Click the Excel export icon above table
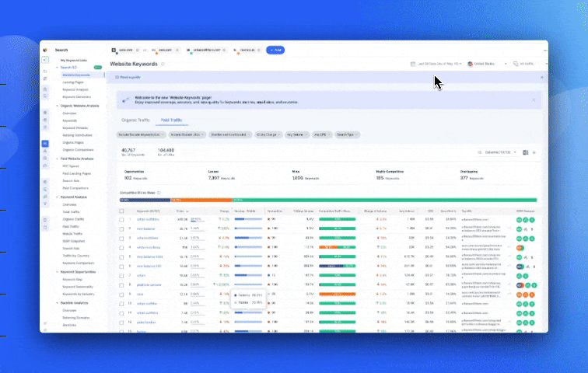588x373 pixels. [x=526, y=152]
